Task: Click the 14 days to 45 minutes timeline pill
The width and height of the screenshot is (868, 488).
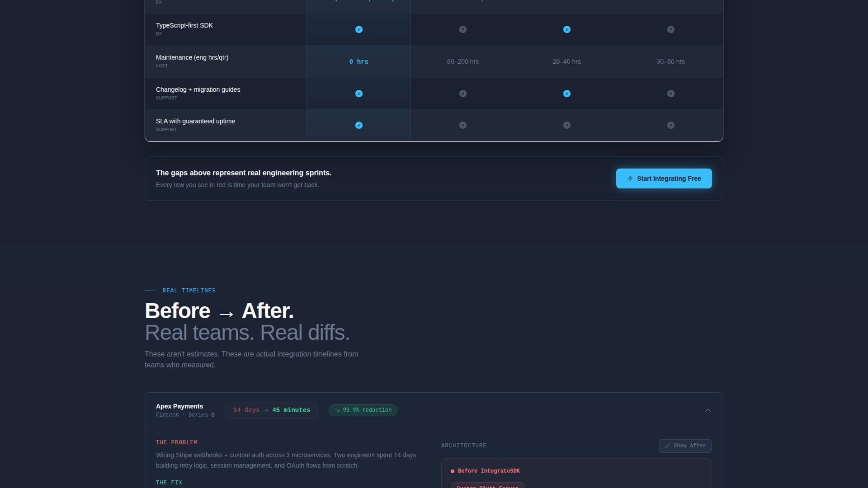Action: (x=272, y=410)
